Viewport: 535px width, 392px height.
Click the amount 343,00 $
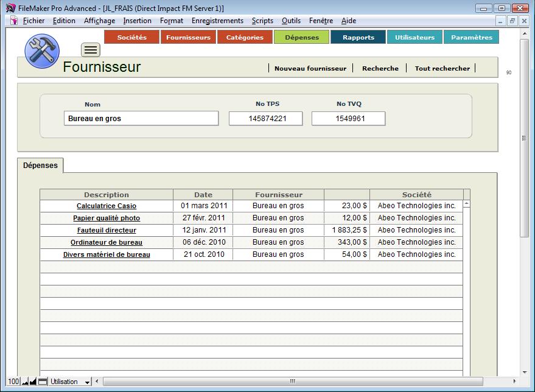tap(352, 242)
